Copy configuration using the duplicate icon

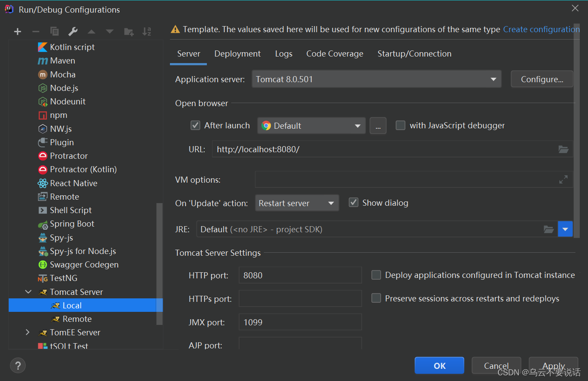coord(54,31)
